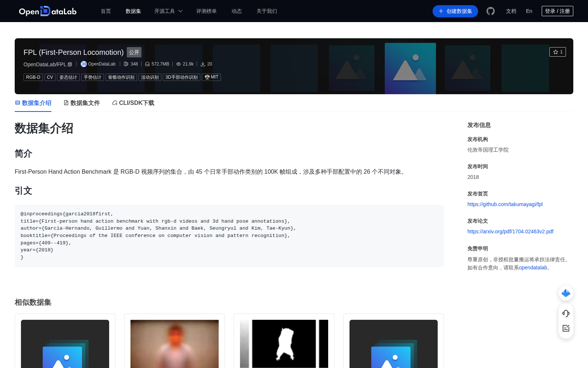588x368 pixels.
Task: Open first similar dataset card thumbnail
Action: point(65,344)
